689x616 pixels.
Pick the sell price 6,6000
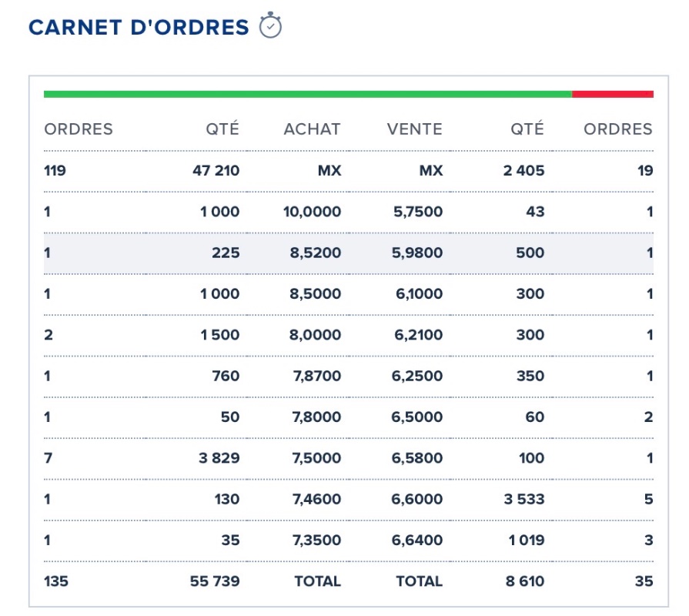(x=418, y=499)
